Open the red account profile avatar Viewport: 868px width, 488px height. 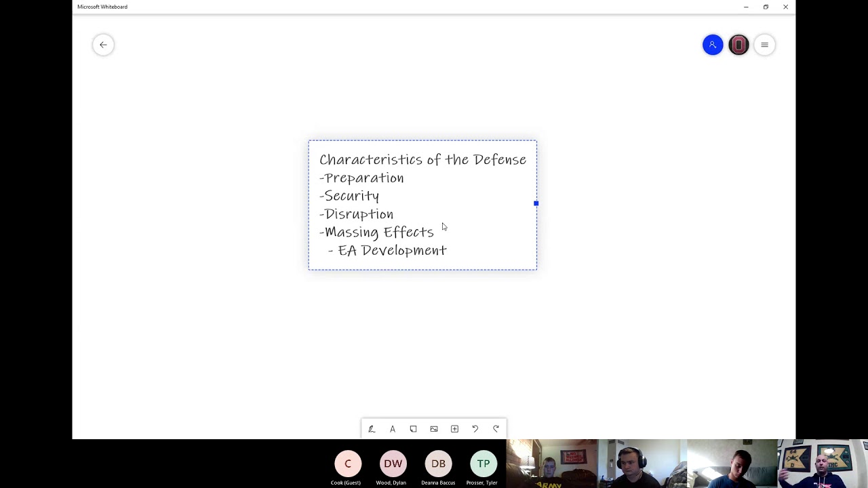click(738, 45)
